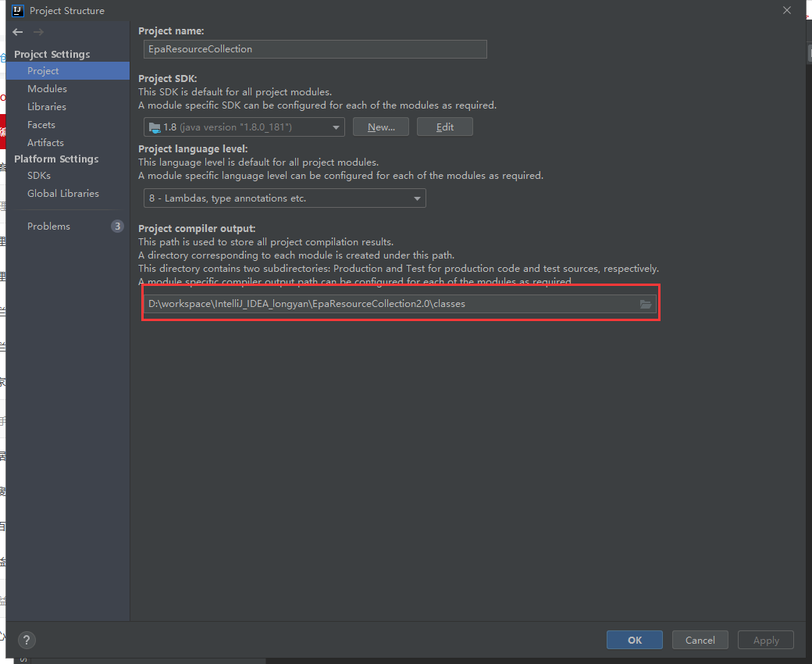
Task: Click the back navigation arrow
Action: pos(17,32)
